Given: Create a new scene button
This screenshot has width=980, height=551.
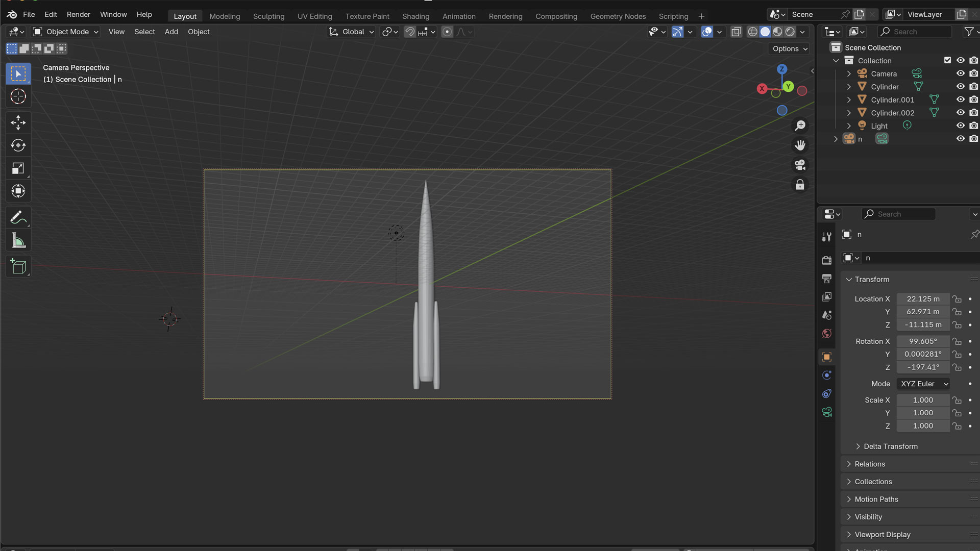Looking at the screenshot, I should pyautogui.click(x=860, y=14).
